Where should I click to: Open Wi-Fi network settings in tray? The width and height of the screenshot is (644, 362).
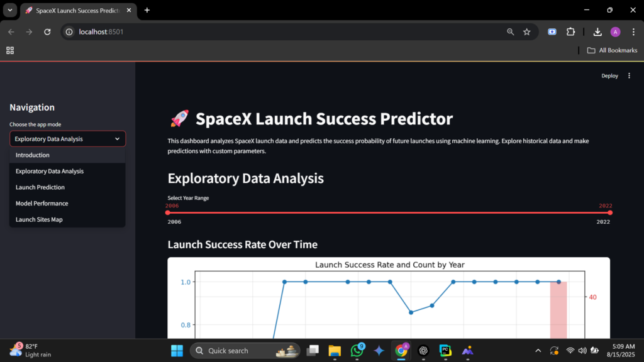[x=570, y=351]
